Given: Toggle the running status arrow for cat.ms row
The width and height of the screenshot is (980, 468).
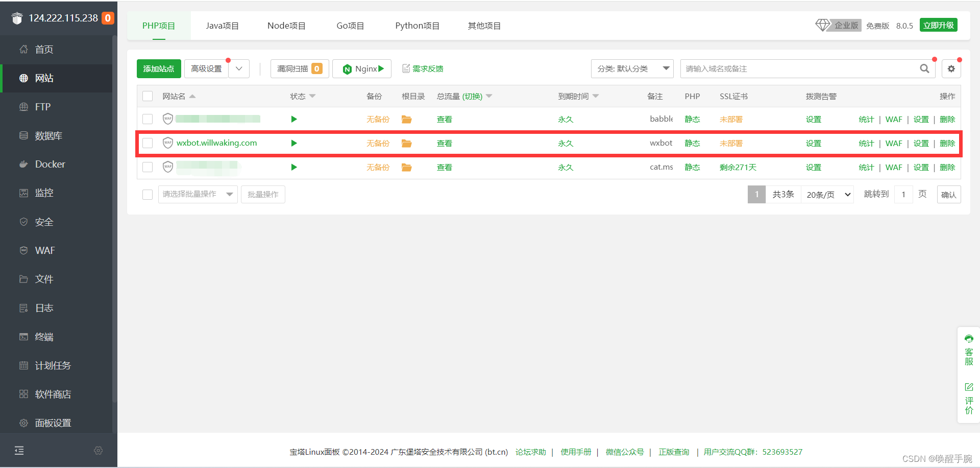Looking at the screenshot, I should (294, 167).
